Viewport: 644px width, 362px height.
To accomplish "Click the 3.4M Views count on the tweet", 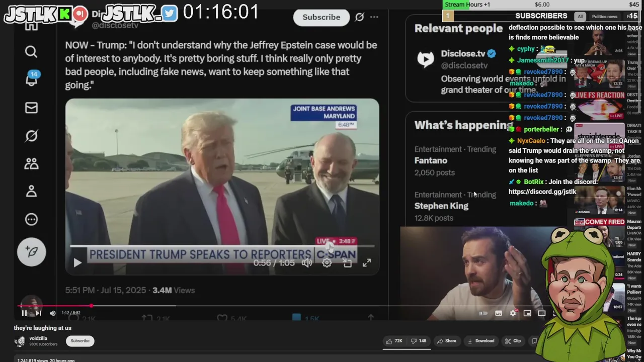I will 174,290.
